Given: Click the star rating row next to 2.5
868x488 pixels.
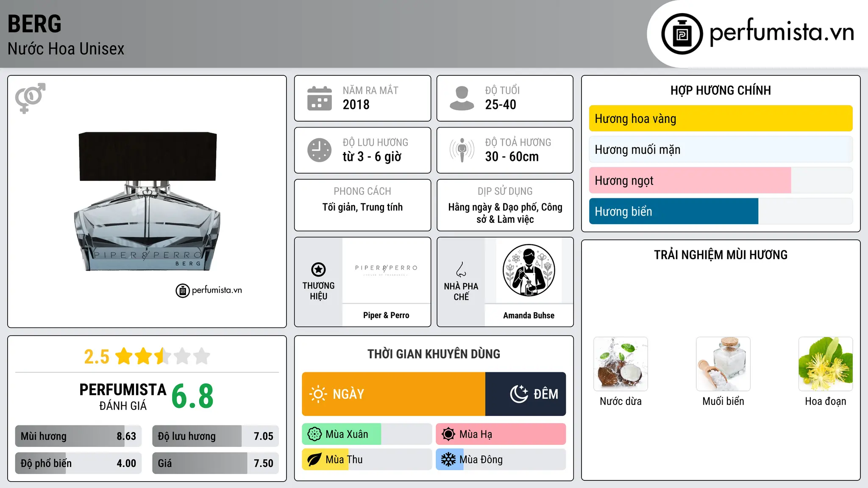Looking at the screenshot, I should [163, 356].
